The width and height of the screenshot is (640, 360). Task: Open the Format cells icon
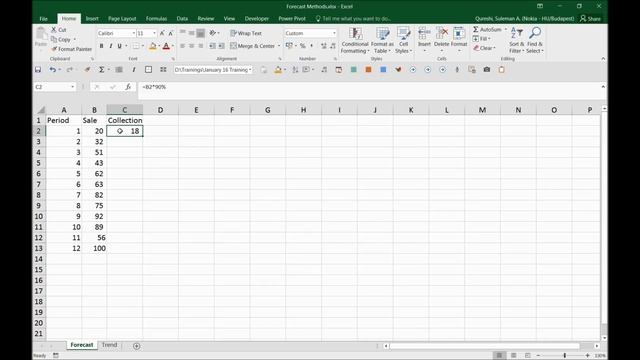coord(459,33)
